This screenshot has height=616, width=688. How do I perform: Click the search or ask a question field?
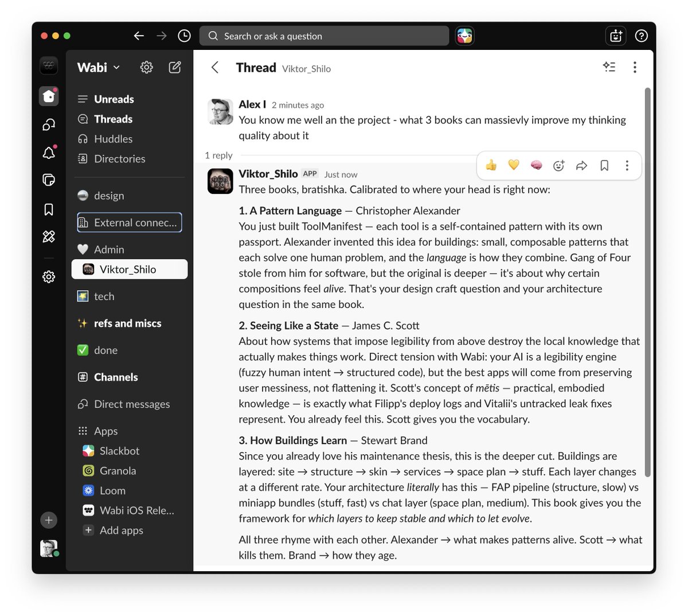(324, 36)
